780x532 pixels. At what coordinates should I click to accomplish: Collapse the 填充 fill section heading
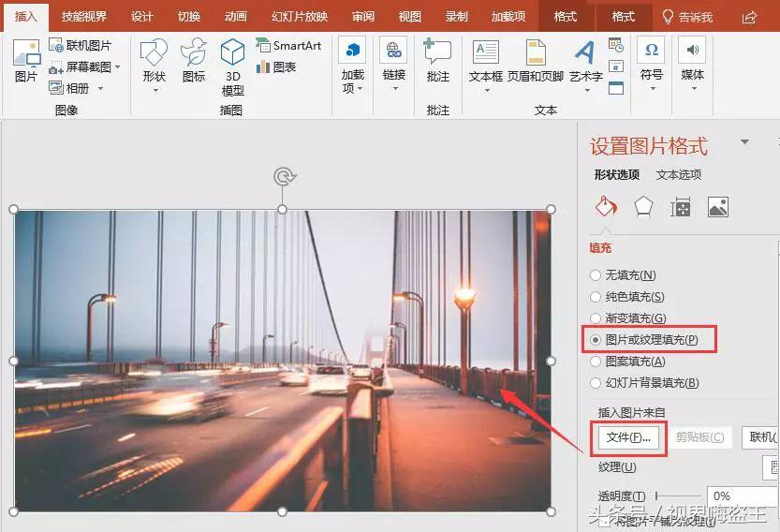tap(600, 247)
